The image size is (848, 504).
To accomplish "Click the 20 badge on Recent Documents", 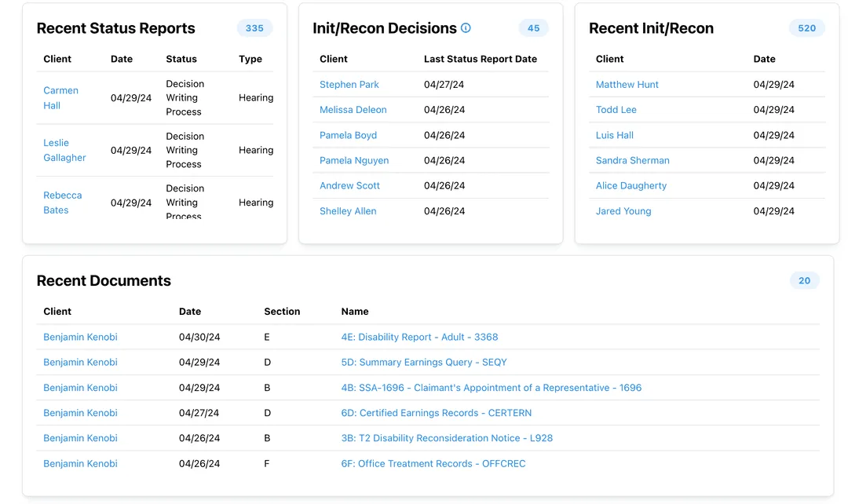I will pos(804,280).
